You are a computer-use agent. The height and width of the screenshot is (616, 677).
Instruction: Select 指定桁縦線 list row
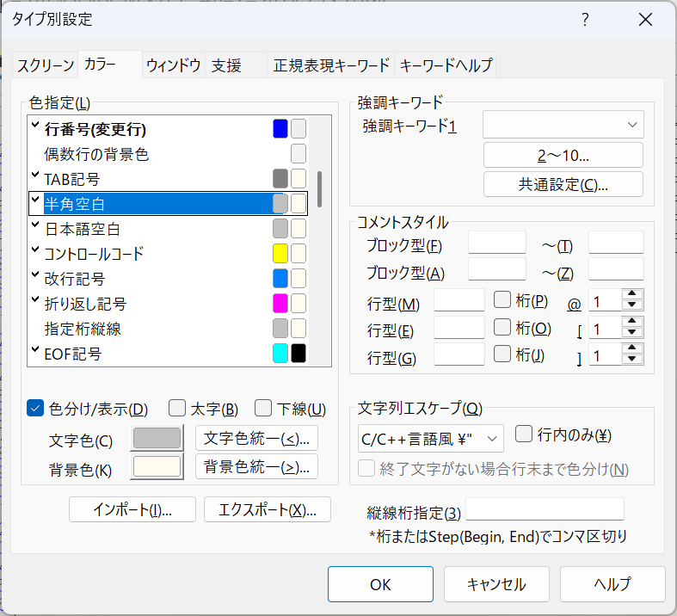point(169,329)
